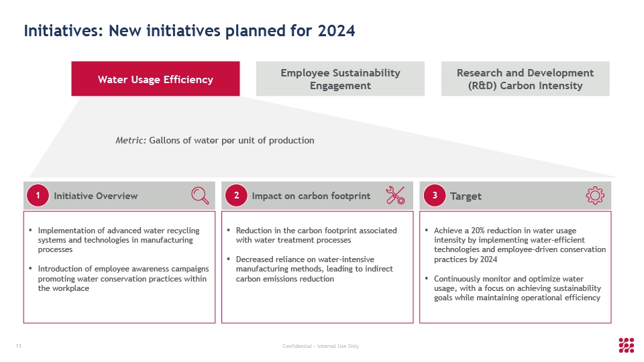Select bullet about water treatment carbon footprint
This screenshot has height=362, width=644.
[316, 235]
